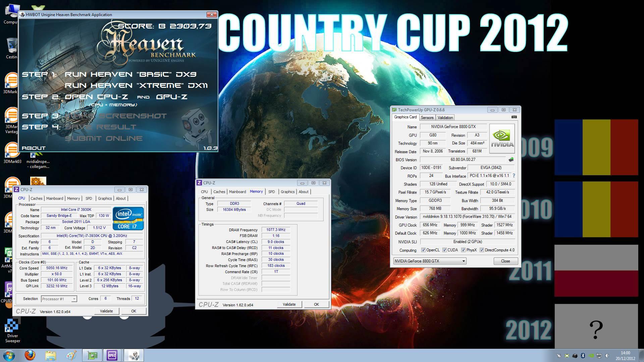Click the bus interface question mark in GPU-Z
Viewport: 644px width, 362px height.
tap(514, 176)
